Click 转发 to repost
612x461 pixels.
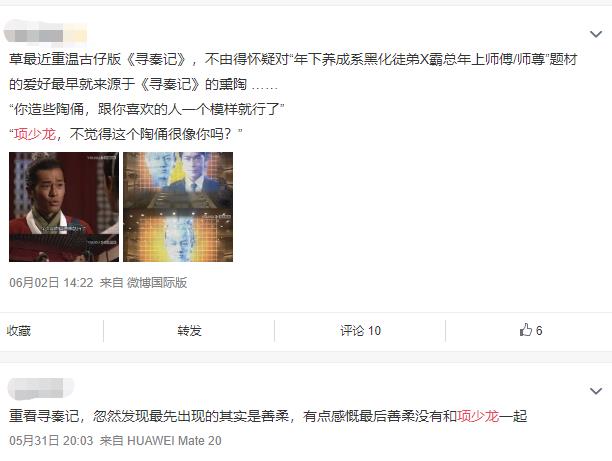point(189,331)
